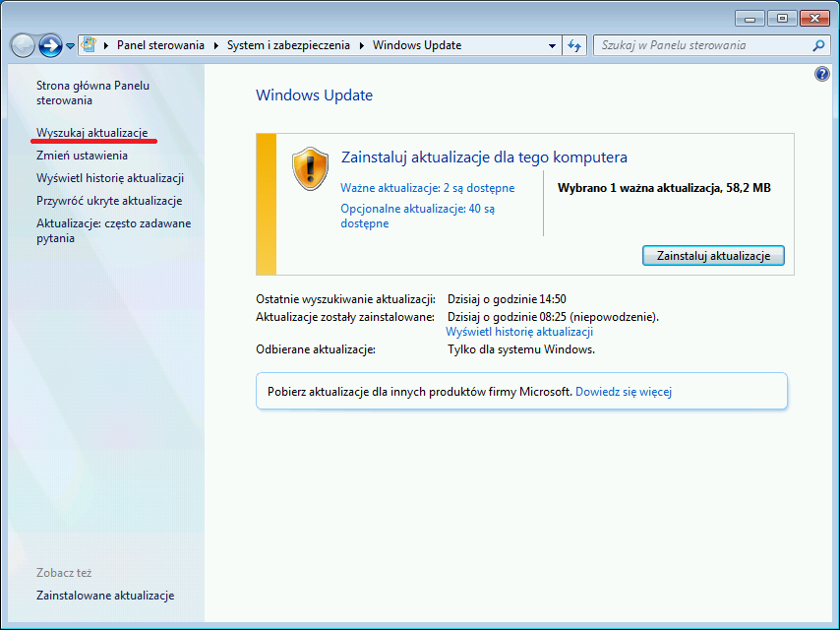Click the Zainstaluj aktualizacje button
The width and height of the screenshot is (840, 630).
tap(713, 256)
